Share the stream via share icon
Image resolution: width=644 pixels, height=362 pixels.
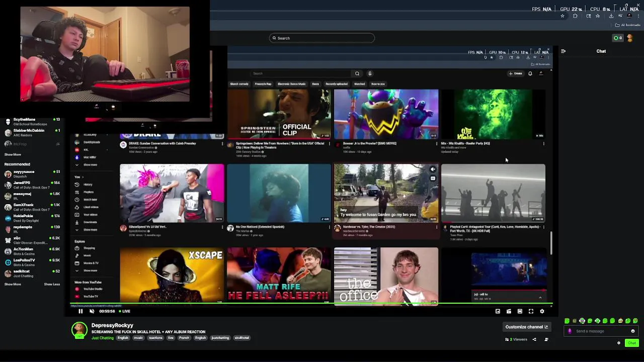point(534,339)
